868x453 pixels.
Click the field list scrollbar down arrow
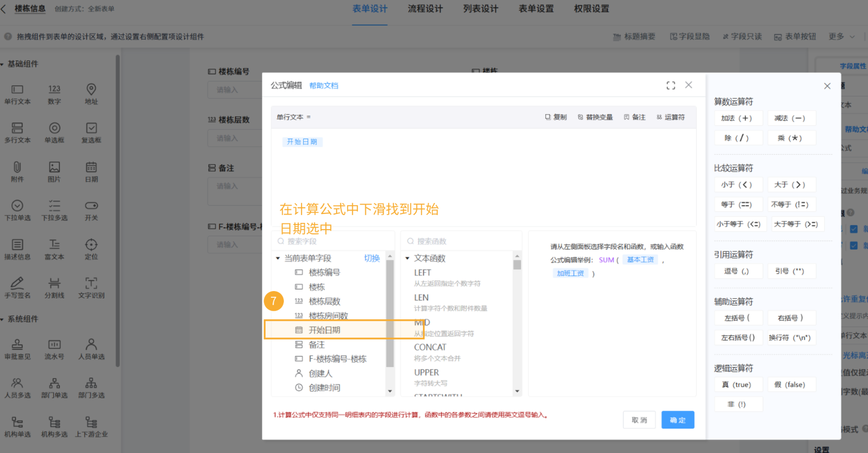tap(390, 391)
